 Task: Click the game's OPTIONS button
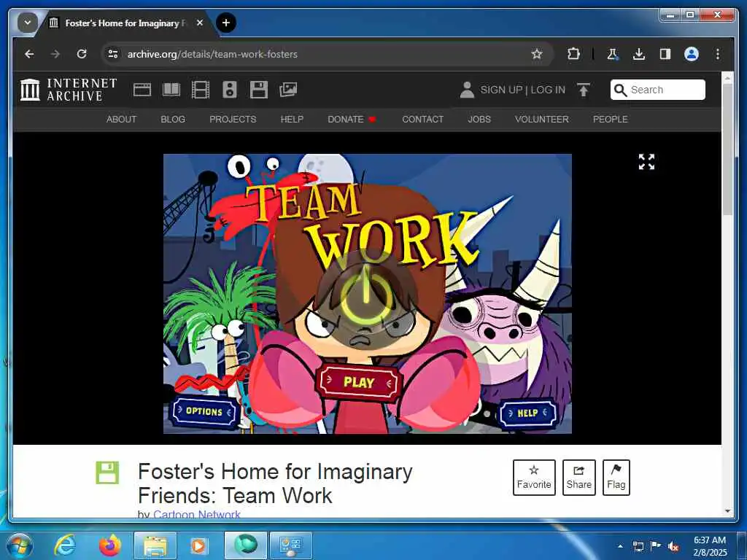pyautogui.click(x=204, y=411)
